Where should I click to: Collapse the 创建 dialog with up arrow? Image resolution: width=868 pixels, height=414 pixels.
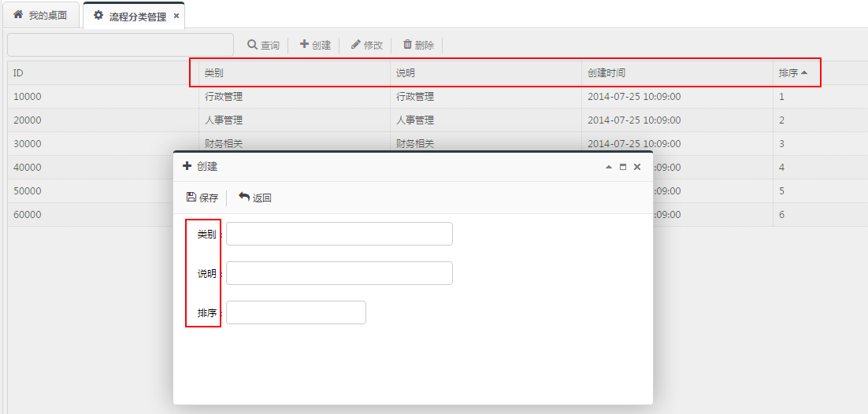[x=608, y=167]
